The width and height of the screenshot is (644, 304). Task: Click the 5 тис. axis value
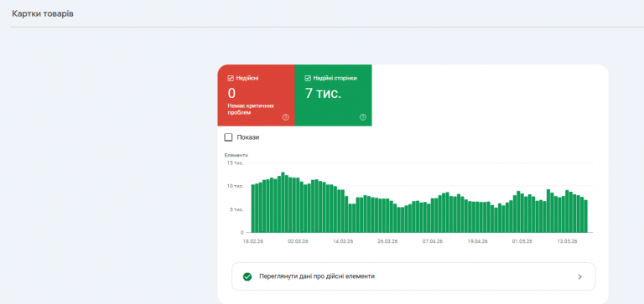coord(236,209)
